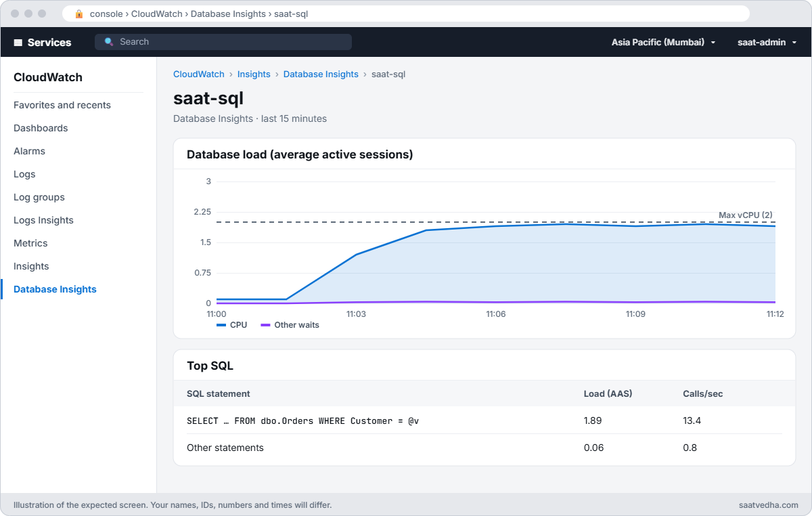Select Database Insights in the sidebar

click(x=55, y=289)
